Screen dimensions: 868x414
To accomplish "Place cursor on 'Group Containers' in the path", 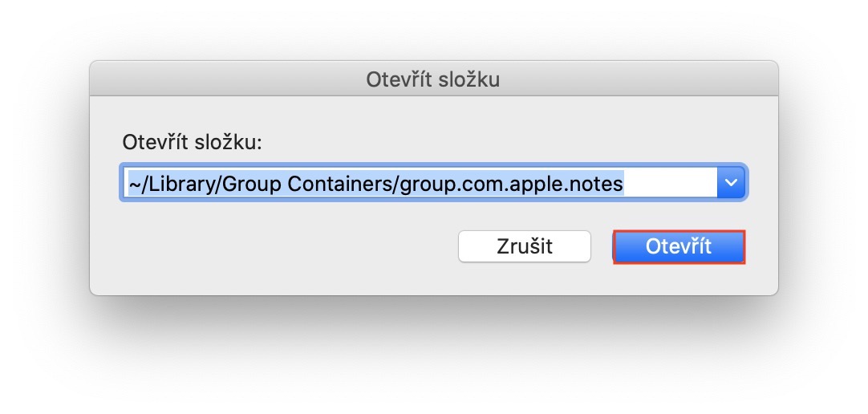I will pos(295,184).
